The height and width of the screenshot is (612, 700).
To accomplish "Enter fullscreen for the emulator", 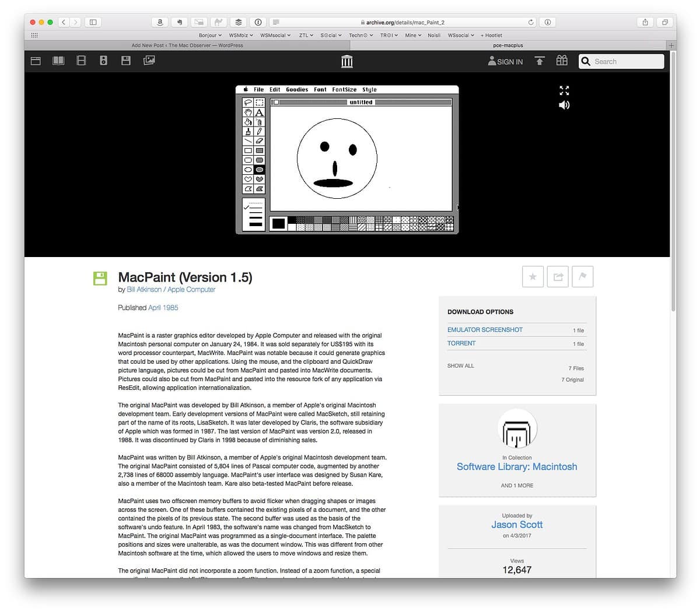I will click(564, 90).
